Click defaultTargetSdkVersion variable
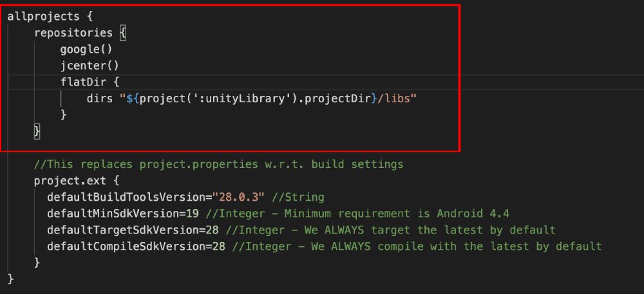Viewport: 644px width, 294px height. click(x=123, y=230)
